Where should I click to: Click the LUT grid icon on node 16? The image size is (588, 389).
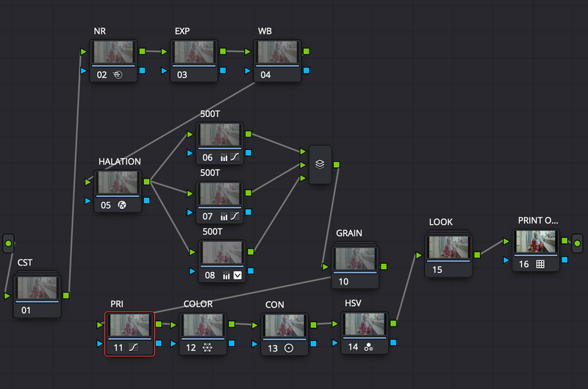click(540, 264)
